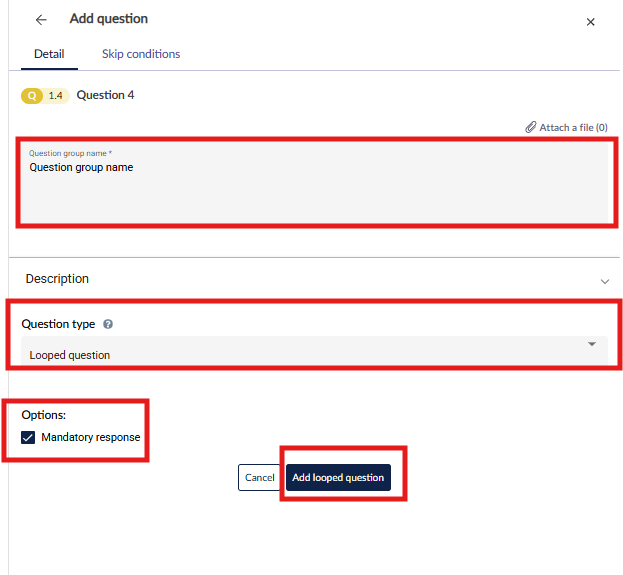This screenshot has height=575, width=623.
Task: Click the 1.4 question number badge
Action: coord(58,96)
